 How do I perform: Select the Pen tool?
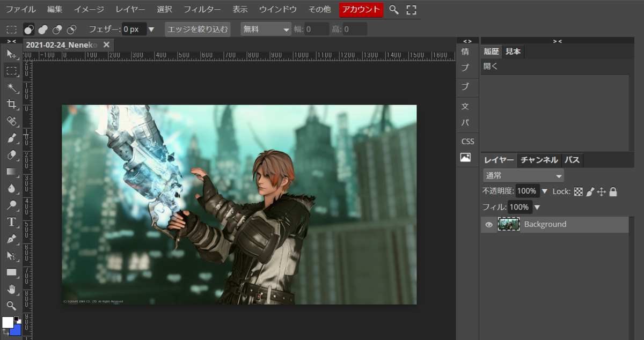click(11, 239)
